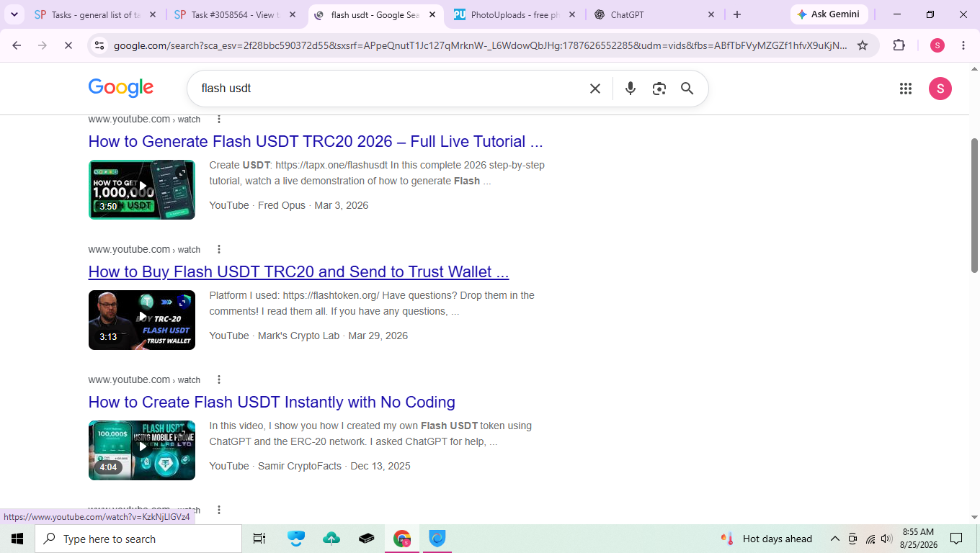Start voice search with the microphone

(x=631, y=89)
